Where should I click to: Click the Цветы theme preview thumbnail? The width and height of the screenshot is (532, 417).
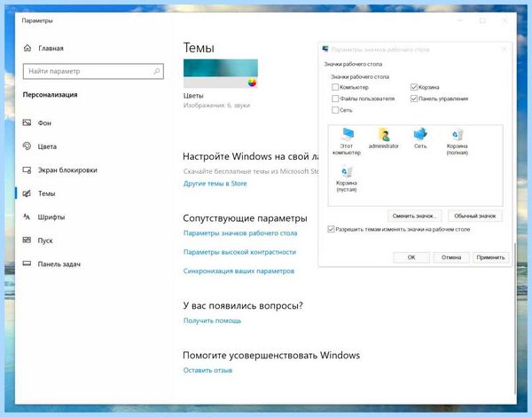click(x=221, y=74)
